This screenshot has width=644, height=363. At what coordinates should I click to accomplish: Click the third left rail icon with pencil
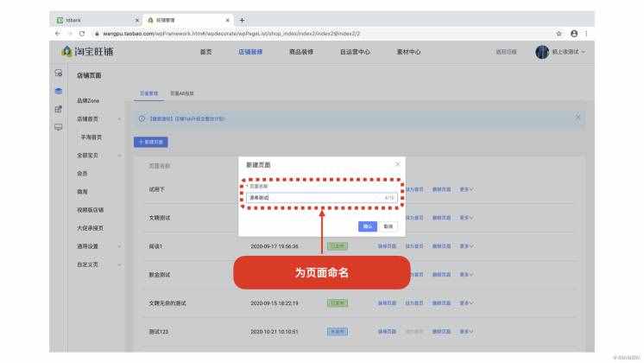tap(59, 110)
